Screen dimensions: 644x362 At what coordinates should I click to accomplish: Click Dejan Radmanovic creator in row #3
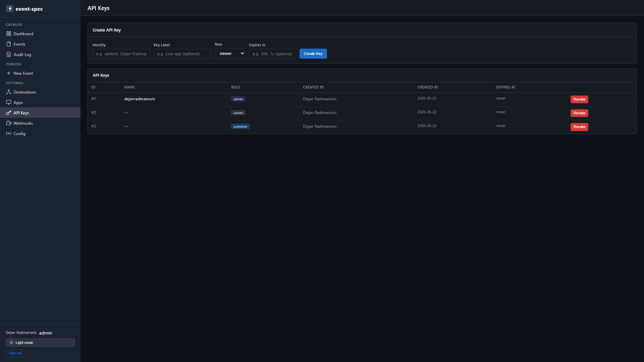click(320, 126)
